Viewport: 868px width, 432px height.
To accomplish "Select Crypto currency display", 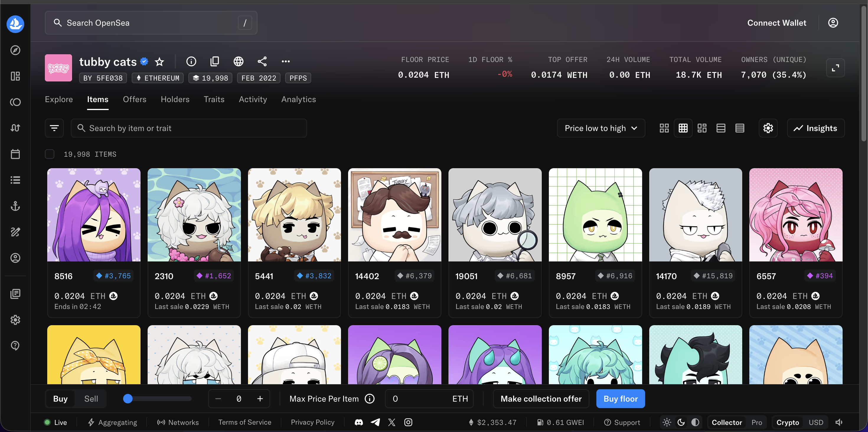I will click(x=787, y=422).
